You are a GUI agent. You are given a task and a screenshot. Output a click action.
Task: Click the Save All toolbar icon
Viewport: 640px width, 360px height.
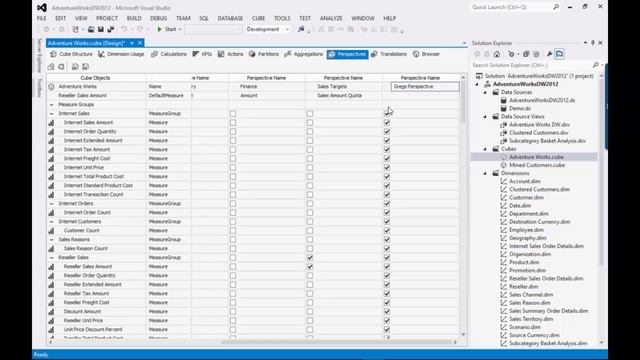(x=110, y=29)
